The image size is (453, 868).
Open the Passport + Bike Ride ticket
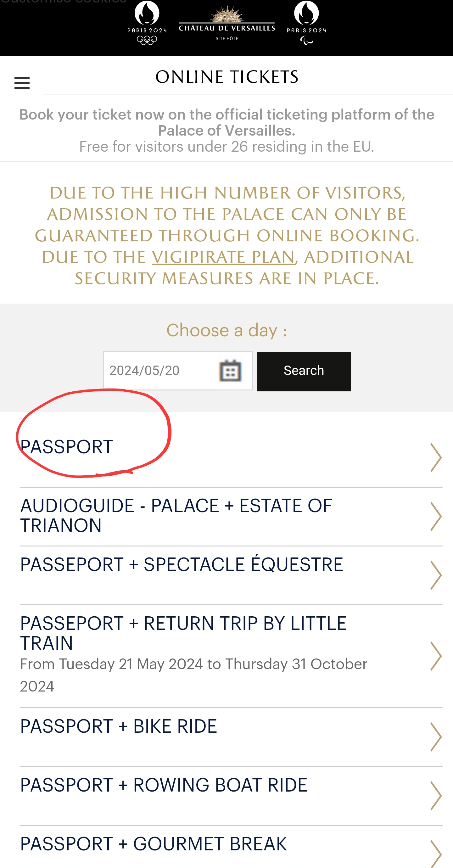pyautogui.click(x=118, y=726)
